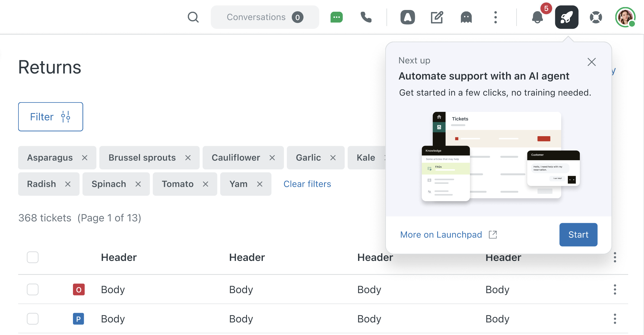Remove the Asparagus filter chip

85,158
